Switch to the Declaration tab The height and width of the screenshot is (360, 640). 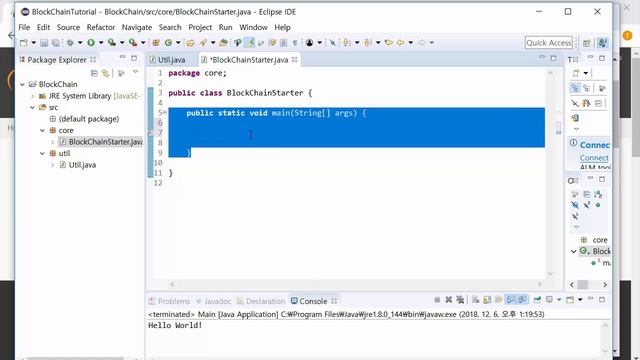point(261,301)
